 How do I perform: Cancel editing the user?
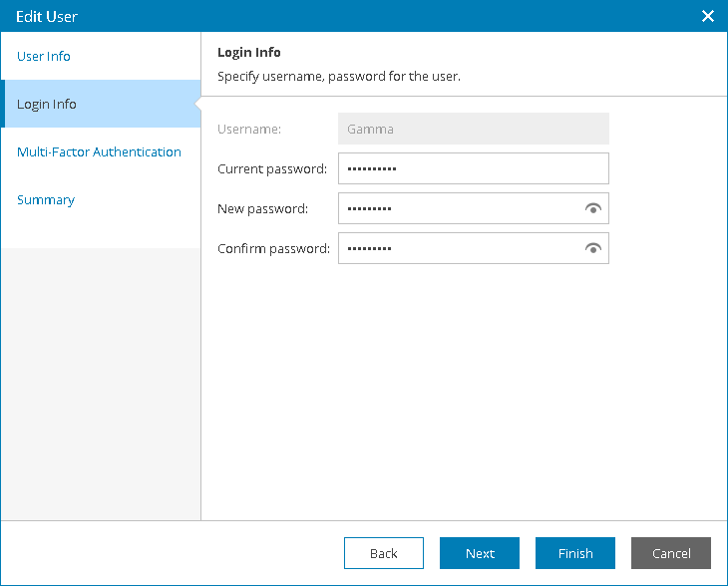(x=671, y=553)
